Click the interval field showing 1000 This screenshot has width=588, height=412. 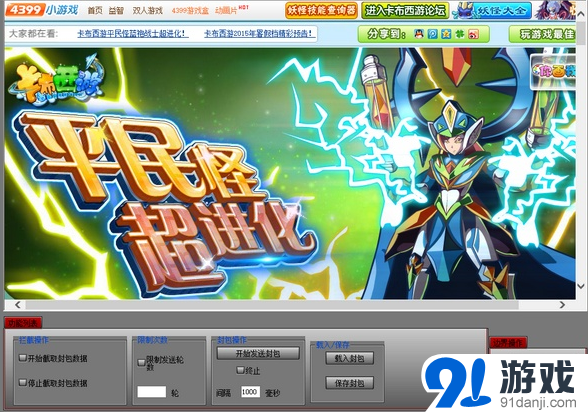tap(250, 392)
